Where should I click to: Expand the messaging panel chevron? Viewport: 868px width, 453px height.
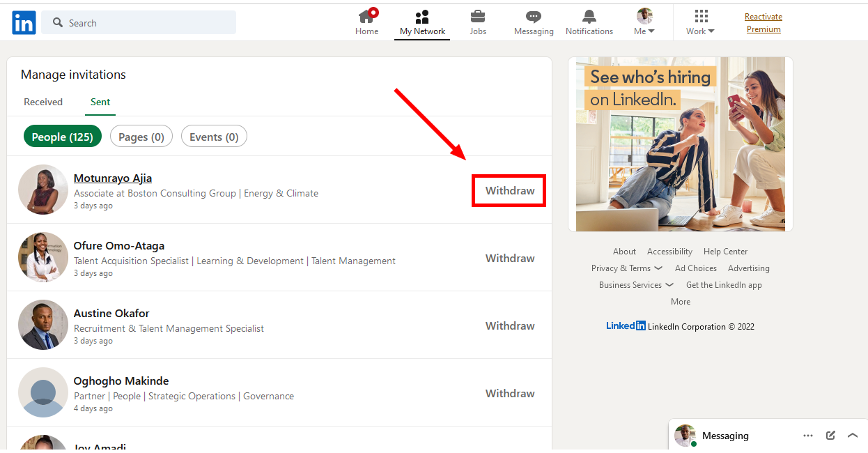853,436
